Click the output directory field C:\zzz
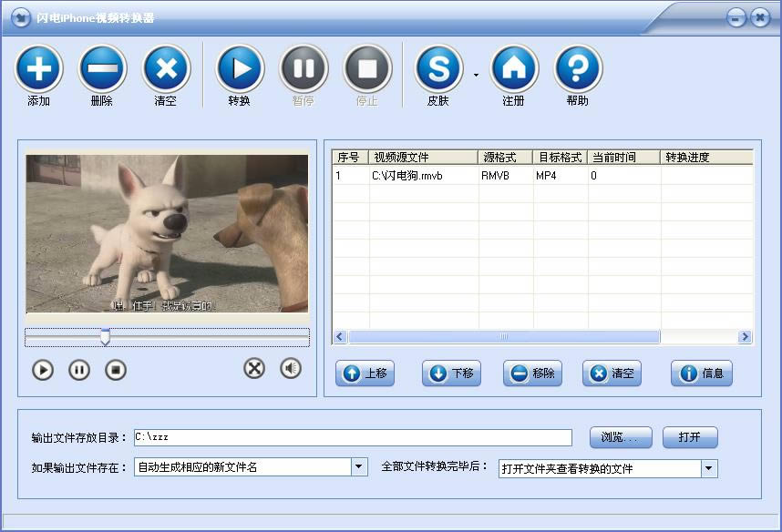Image resolution: width=782 pixels, height=532 pixels. (353, 437)
